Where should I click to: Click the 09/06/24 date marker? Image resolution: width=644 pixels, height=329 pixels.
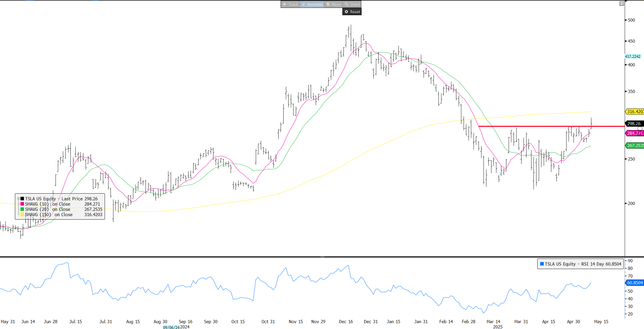tap(171, 327)
